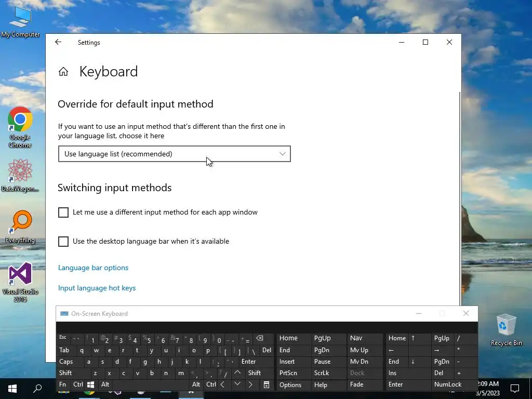Tap the right arrow key in bottom row
Image resolution: width=532 pixels, height=399 pixels.
click(251, 385)
